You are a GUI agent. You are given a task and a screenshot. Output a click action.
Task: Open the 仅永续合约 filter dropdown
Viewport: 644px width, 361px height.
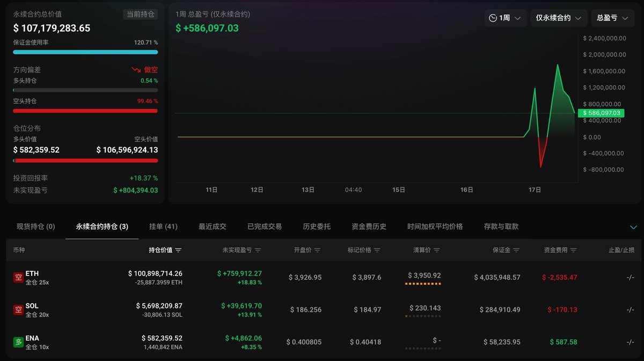click(x=558, y=18)
